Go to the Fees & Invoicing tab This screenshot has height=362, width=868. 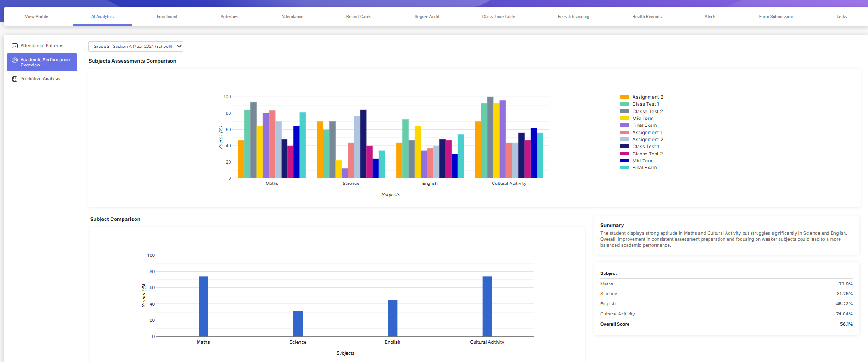coord(573,17)
